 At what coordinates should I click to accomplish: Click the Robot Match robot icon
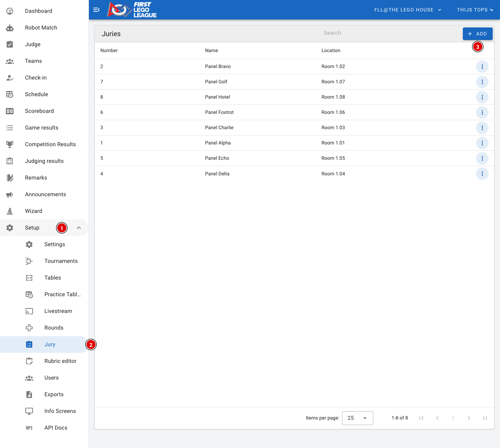(x=10, y=28)
